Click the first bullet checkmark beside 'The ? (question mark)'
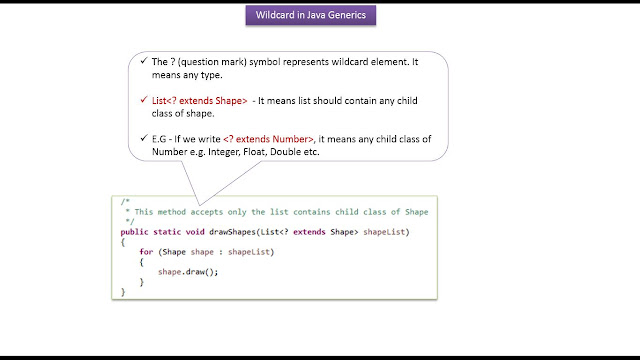This screenshot has height=360, width=640. (143, 61)
